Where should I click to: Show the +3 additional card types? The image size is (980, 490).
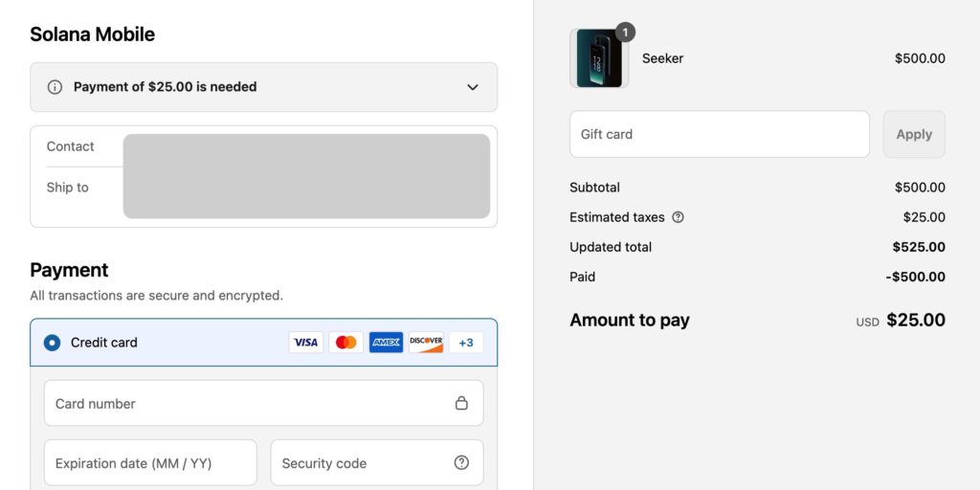coord(466,343)
